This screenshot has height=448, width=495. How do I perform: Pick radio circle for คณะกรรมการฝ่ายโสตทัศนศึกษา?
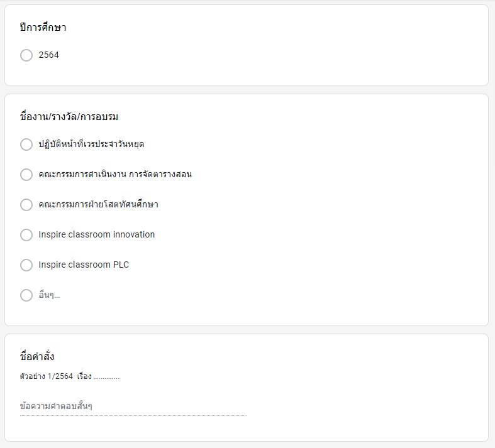click(26, 205)
